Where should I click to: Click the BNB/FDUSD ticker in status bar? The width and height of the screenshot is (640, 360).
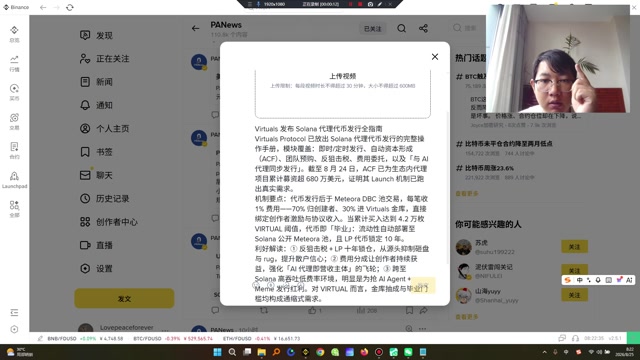point(85,338)
